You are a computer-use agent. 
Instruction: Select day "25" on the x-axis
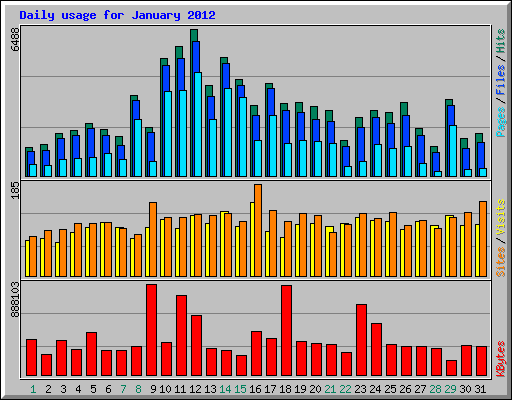pyautogui.click(x=390, y=389)
